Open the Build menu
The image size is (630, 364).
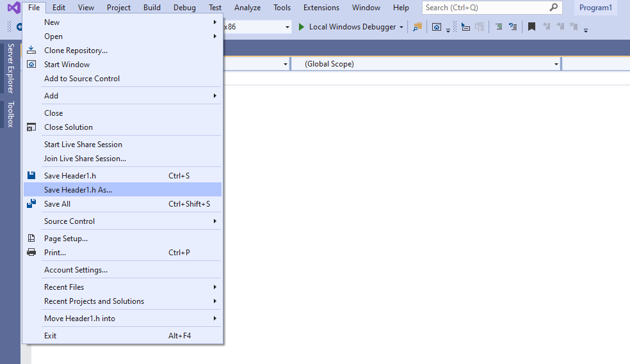point(152,8)
